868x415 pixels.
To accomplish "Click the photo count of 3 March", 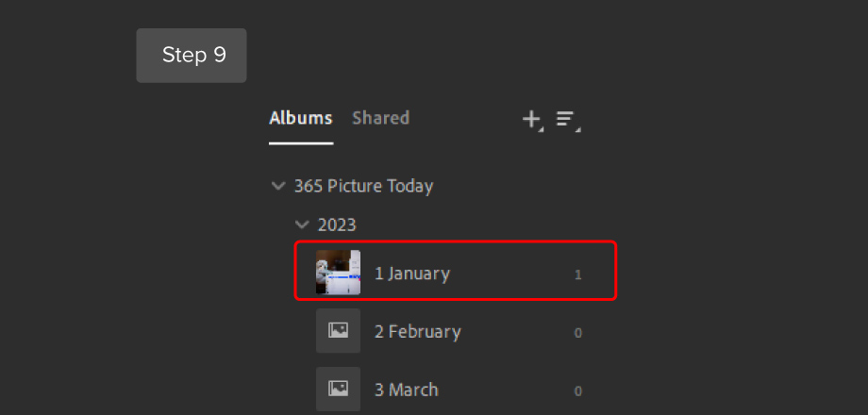I will [578, 391].
